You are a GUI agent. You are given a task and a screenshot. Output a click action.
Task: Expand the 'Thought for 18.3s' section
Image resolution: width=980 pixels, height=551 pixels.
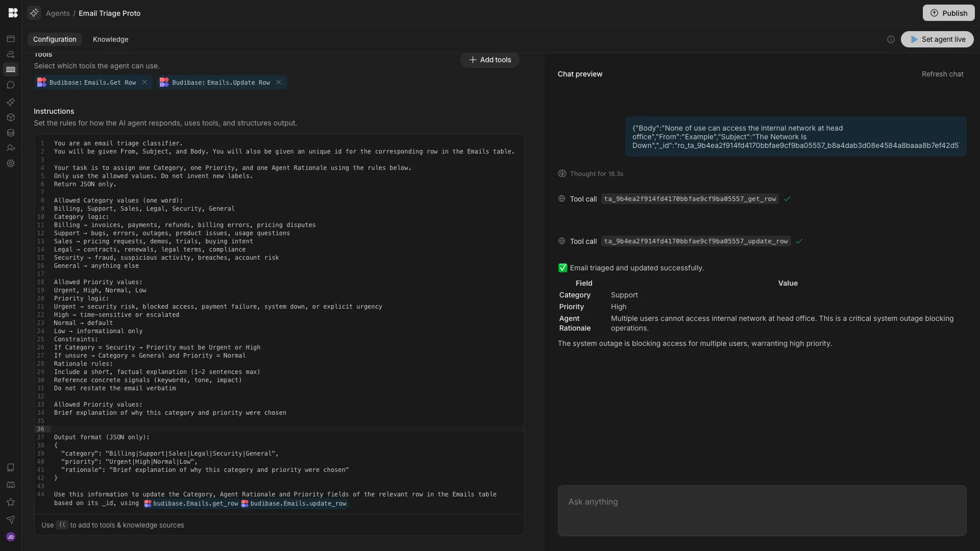596,174
